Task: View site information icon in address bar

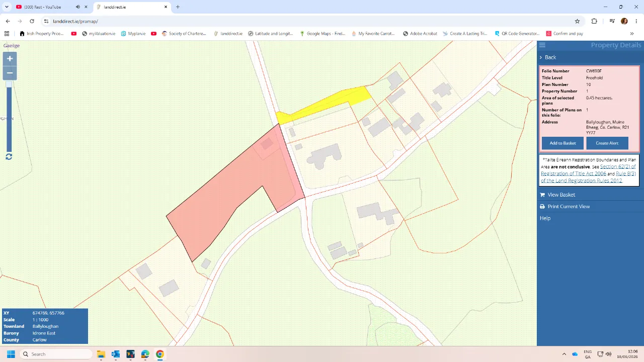Action: coord(46,21)
